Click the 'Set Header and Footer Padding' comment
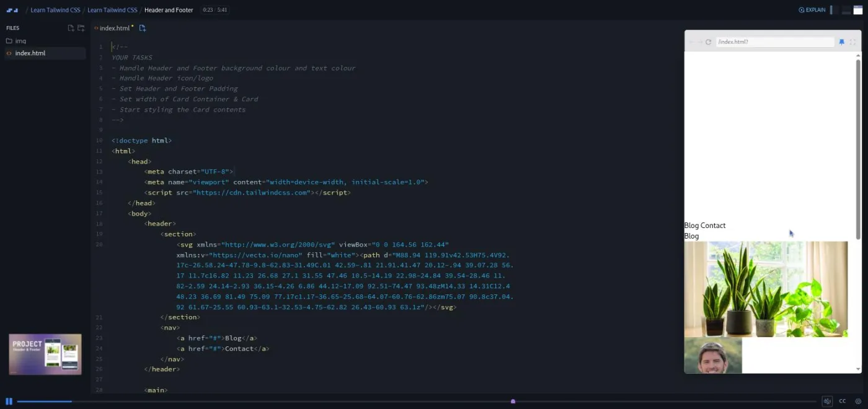 coord(175,89)
